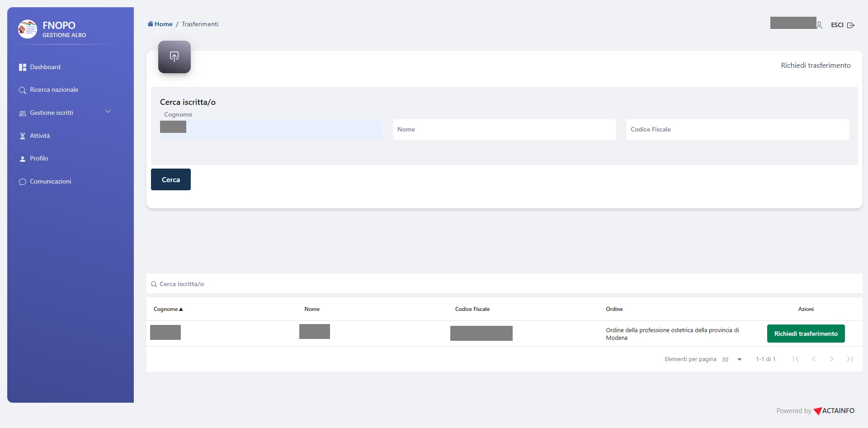The height and width of the screenshot is (428, 868).
Task: Focus the Codice Fiscale input field
Action: tap(737, 129)
